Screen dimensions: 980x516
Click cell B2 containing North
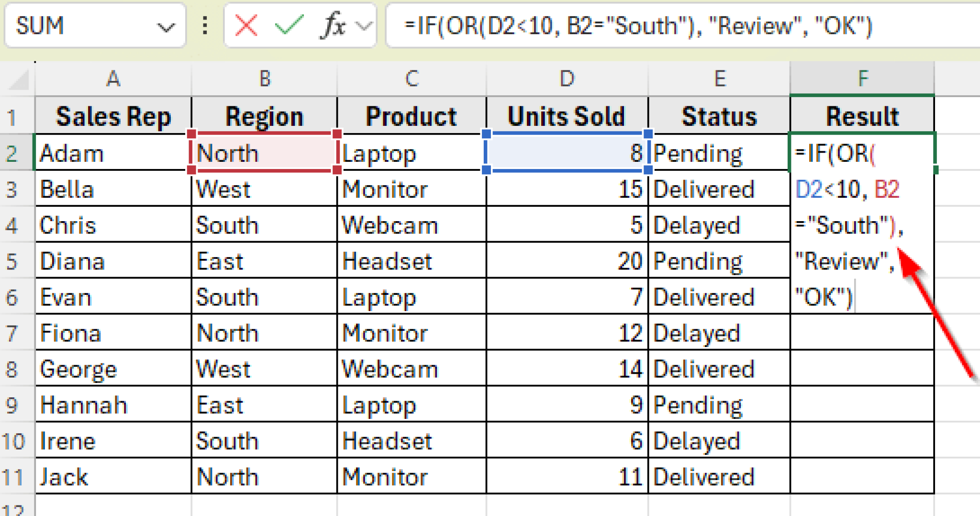pyautogui.click(x=264, y=153)
